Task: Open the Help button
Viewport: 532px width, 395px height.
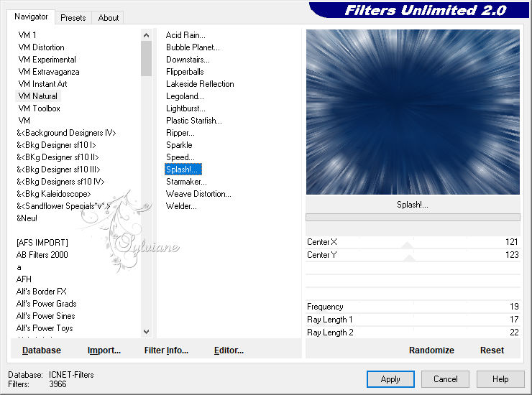Action: (500, 379)
